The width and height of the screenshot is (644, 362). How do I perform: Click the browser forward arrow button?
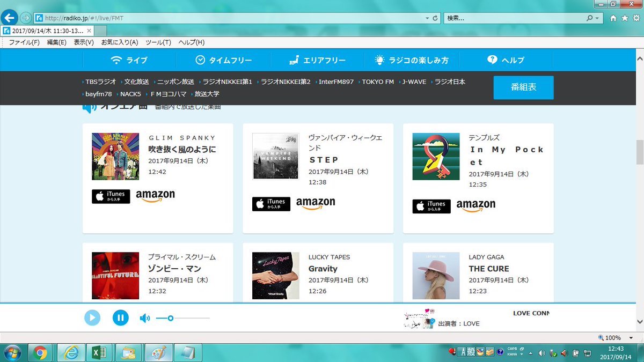[26, 18]
